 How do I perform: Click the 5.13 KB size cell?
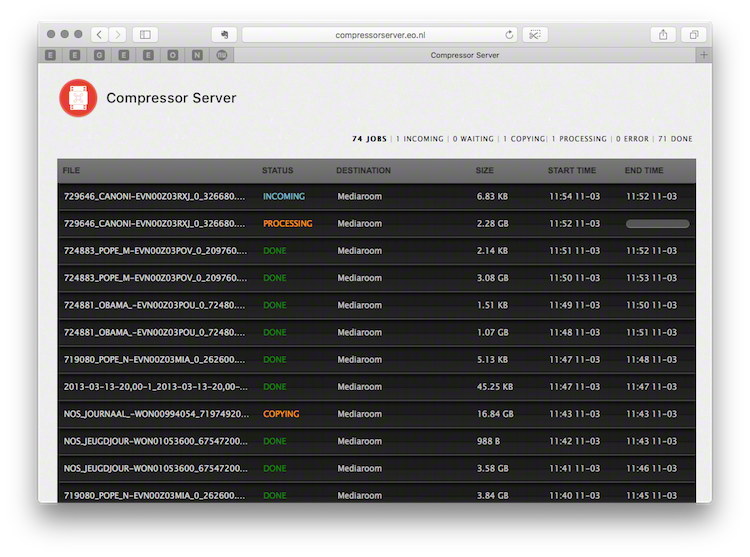click(x=492, y=360)
